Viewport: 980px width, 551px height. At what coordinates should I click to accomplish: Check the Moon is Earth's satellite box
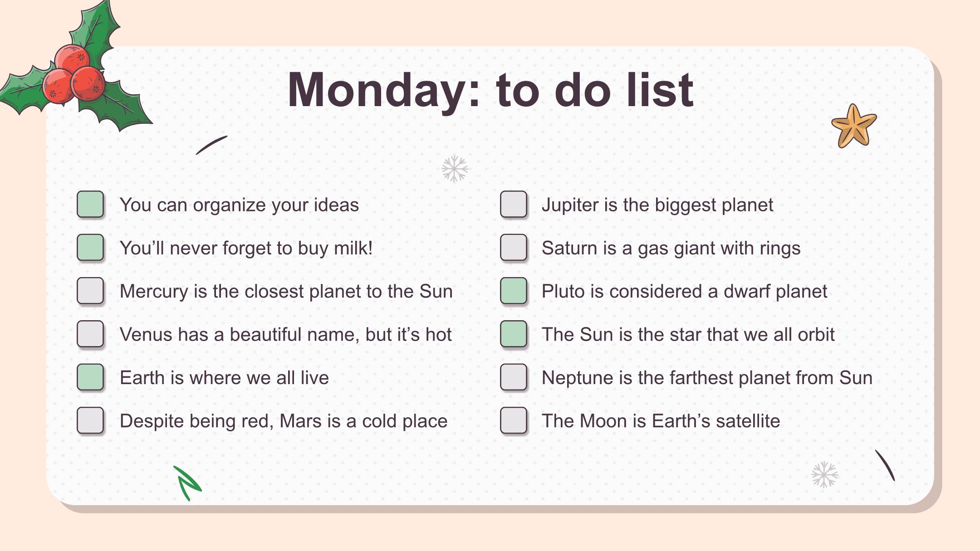[514, 420]
